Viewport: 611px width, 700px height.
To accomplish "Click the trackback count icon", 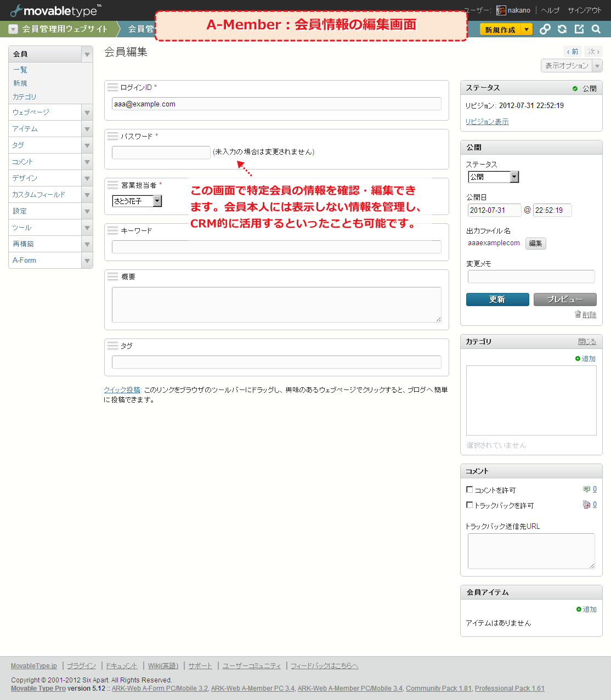I will pyautogui.click(x=586, y=505).
